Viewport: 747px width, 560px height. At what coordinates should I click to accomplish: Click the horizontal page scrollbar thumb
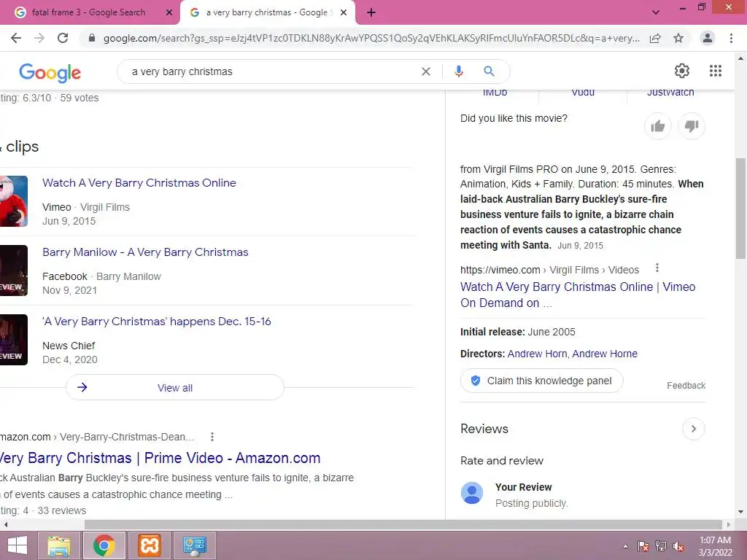pos(403,524)
